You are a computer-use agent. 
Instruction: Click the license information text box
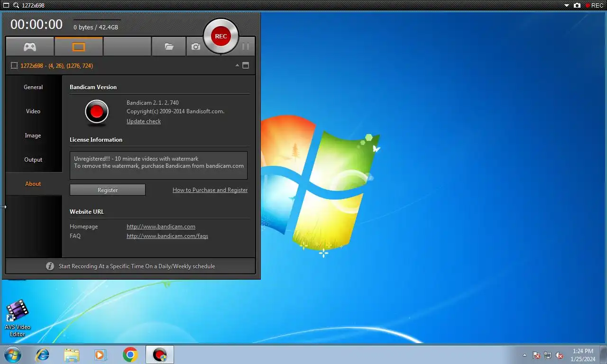158,165
